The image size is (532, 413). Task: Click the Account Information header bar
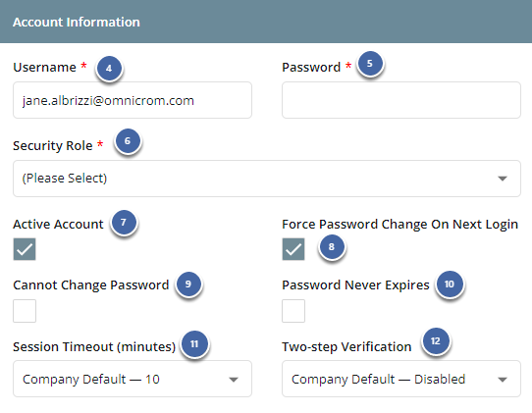(x=266, y=22)
